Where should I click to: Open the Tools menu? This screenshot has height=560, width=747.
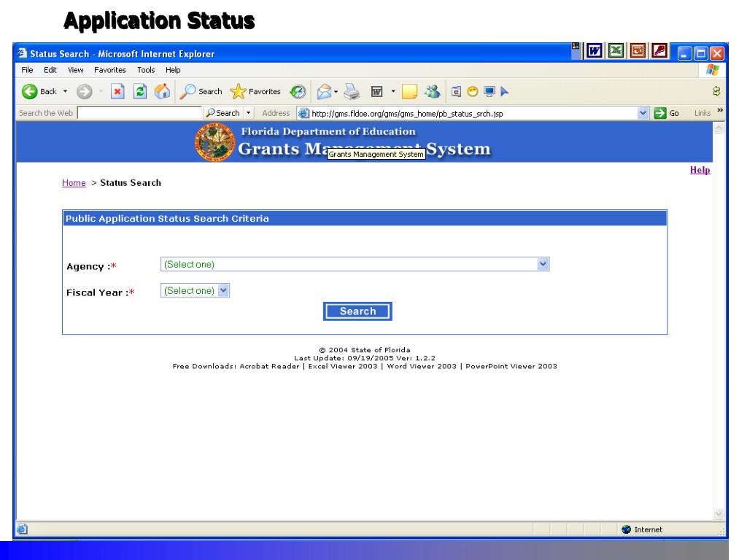pos(138,70)
